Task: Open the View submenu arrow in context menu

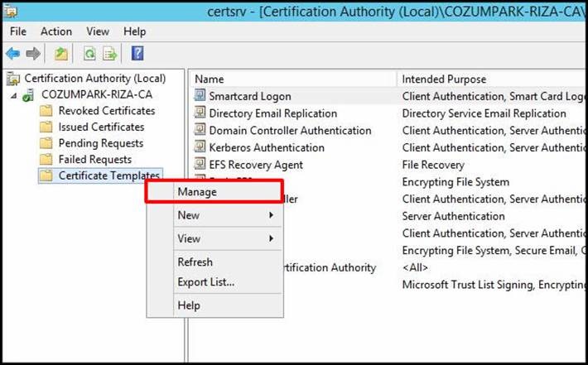Action: [271, 238]
